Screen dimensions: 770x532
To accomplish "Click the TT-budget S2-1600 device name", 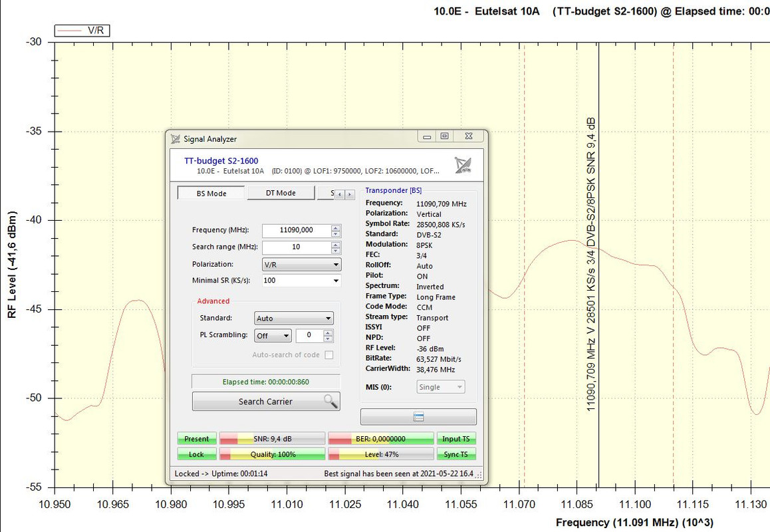I will (221, 161).
